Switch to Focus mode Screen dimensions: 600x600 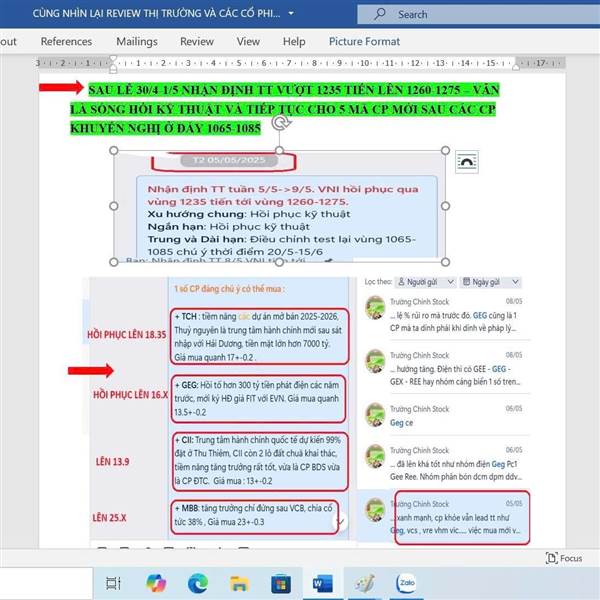click(x=564, y=558)
